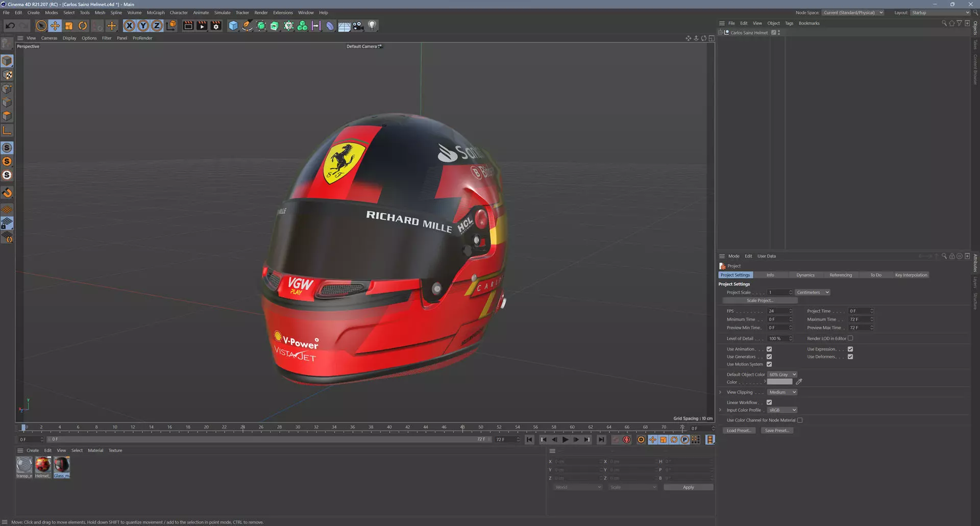Enable the Axis mode L-shaped icon

[x=7, y=131]
